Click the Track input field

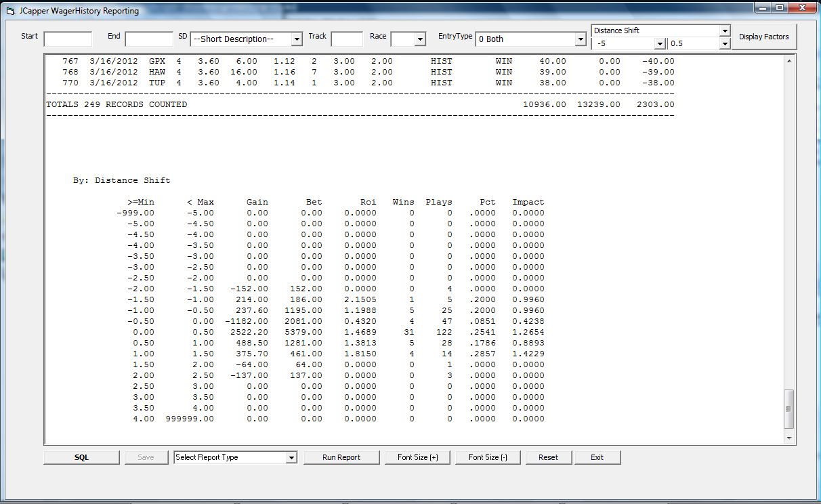[347, 39]
